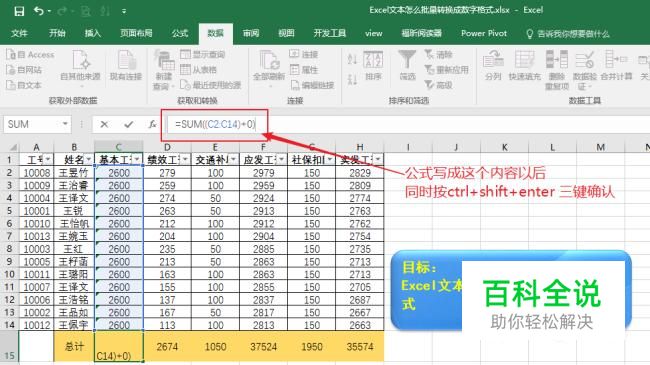Open the 文件 tab

(19, 34)
